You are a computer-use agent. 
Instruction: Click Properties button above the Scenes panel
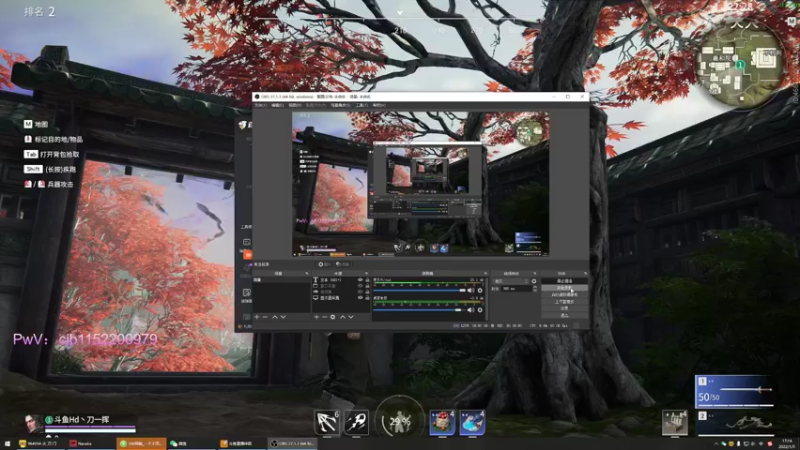(324, 264)
